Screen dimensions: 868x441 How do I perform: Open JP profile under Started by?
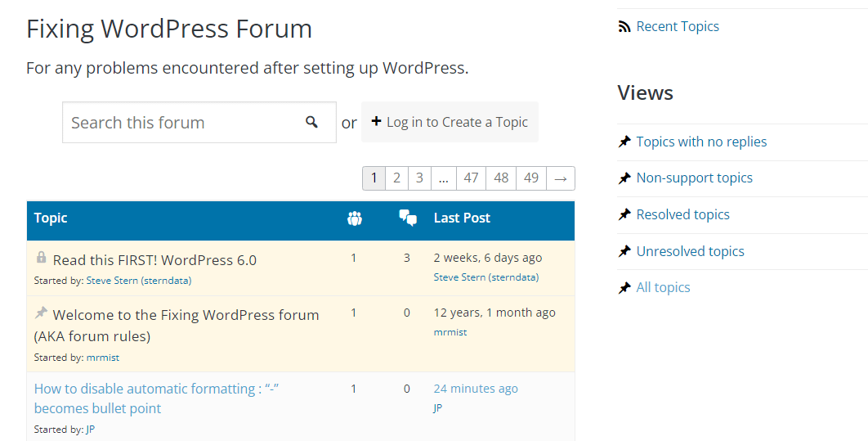tap(91, 430)
